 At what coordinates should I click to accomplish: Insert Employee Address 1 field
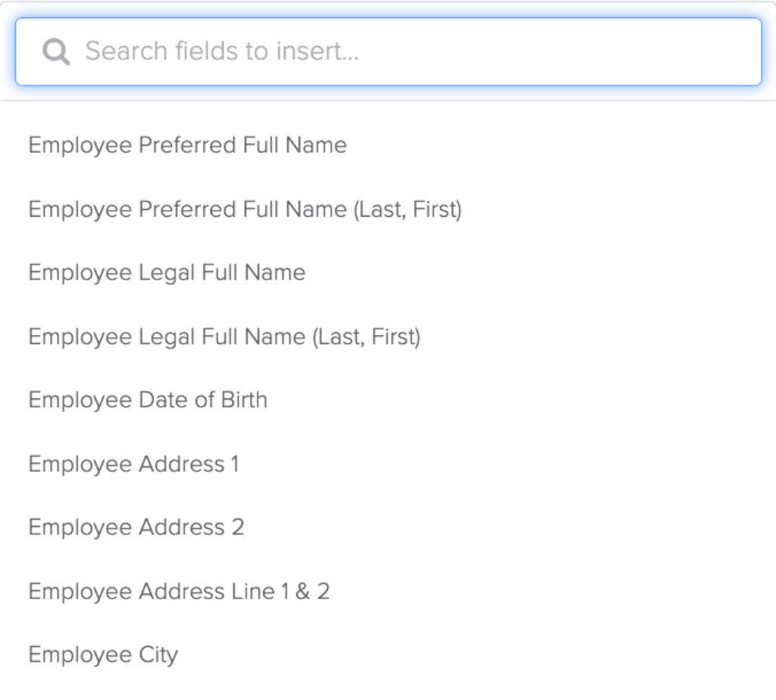133,464
